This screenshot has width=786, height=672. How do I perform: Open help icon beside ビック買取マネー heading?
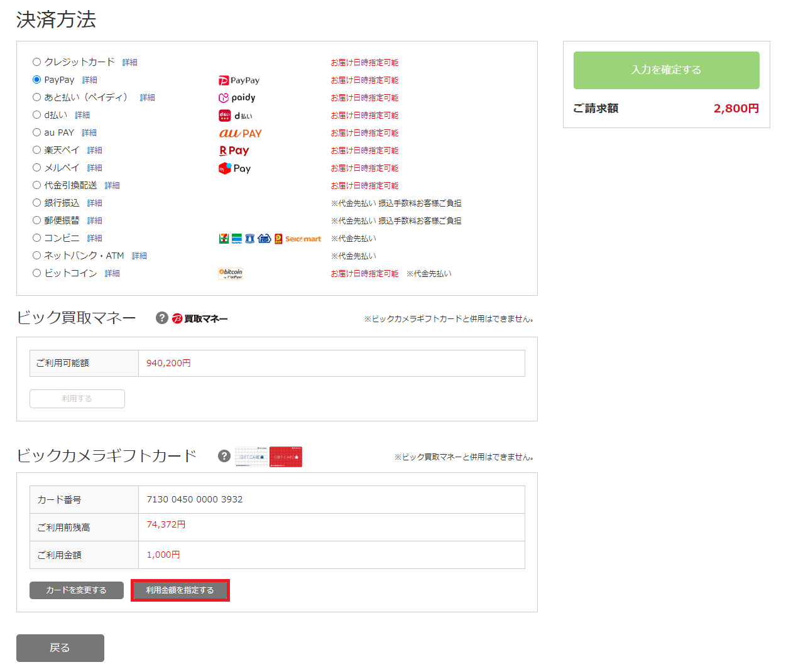coord(162,318)
